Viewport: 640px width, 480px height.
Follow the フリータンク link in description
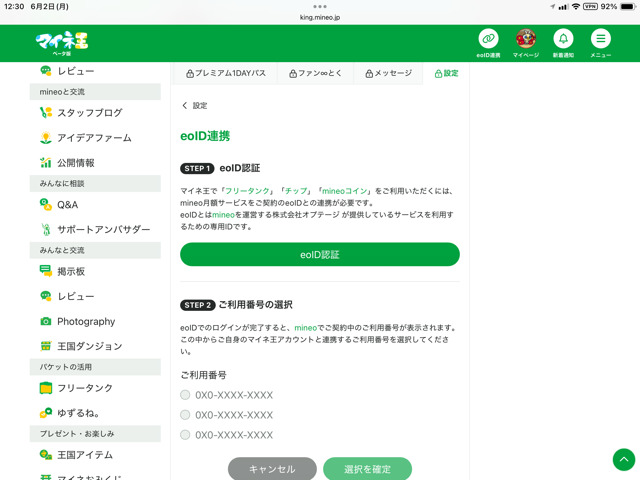point(247,191)
